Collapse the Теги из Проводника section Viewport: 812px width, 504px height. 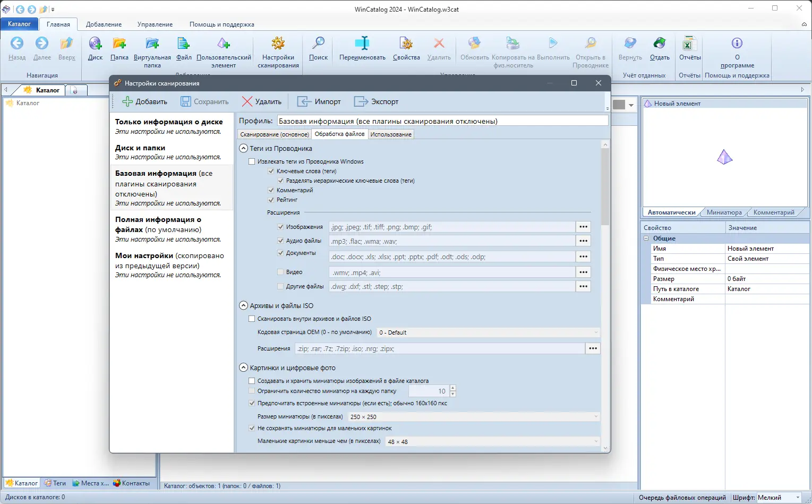[x=244, y=149]
